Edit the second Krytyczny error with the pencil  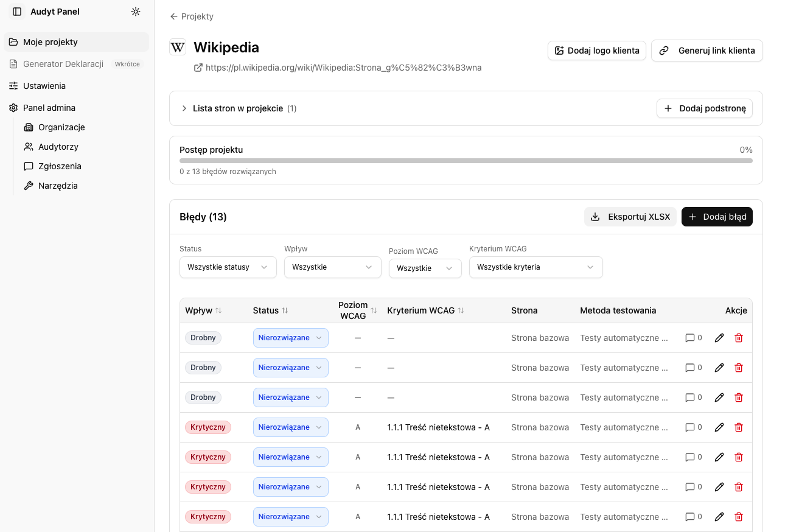point(719,457)
